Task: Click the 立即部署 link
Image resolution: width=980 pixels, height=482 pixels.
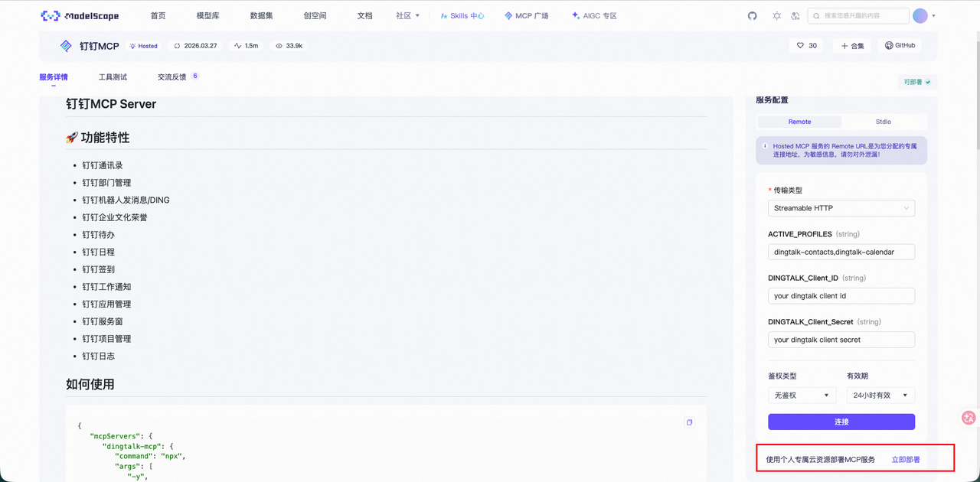Action: point(906,460)
